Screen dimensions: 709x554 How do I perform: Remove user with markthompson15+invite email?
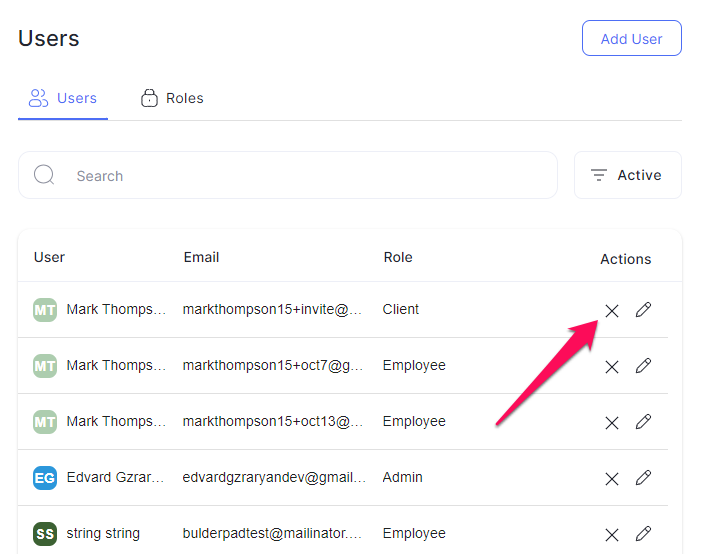pyautogui.click(x=612, y=311)
